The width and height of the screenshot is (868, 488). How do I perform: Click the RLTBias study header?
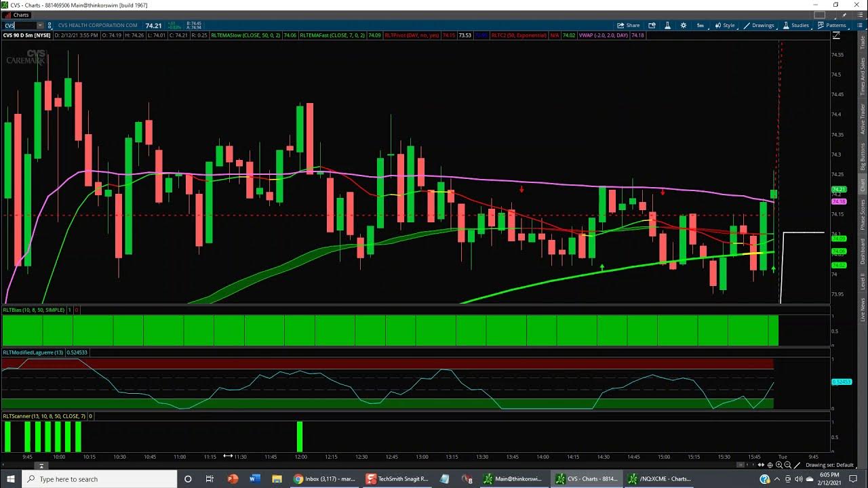34,310
